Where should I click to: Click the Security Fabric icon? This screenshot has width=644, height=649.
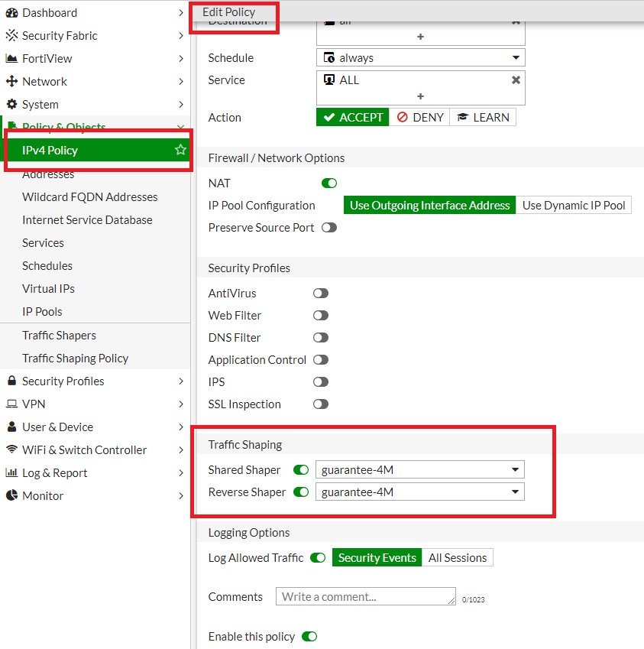pos(12,36)
